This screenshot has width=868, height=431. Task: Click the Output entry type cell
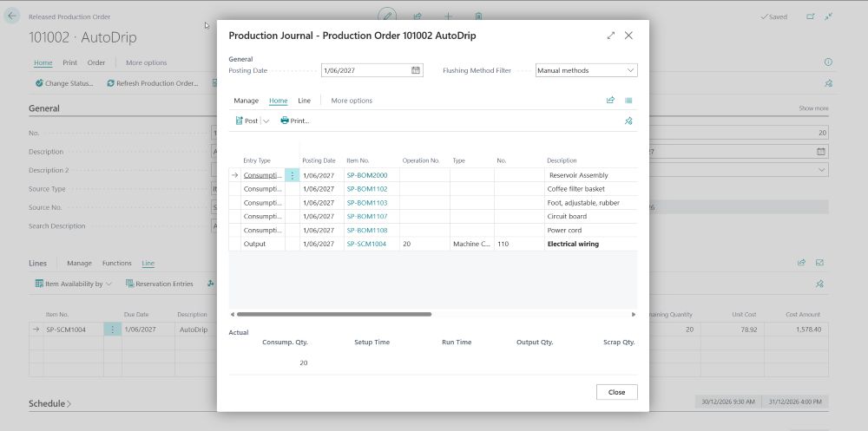263,244
